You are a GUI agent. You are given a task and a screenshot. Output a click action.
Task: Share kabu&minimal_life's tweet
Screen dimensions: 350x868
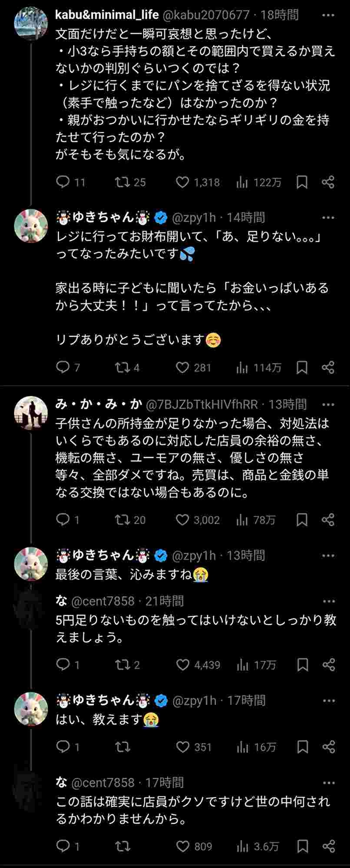328,182
